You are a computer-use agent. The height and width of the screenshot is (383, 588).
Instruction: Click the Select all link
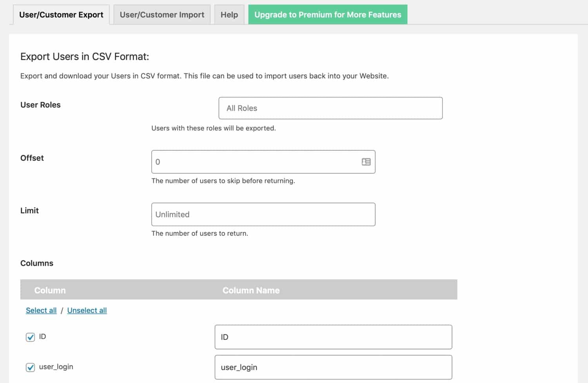[41, 310]
